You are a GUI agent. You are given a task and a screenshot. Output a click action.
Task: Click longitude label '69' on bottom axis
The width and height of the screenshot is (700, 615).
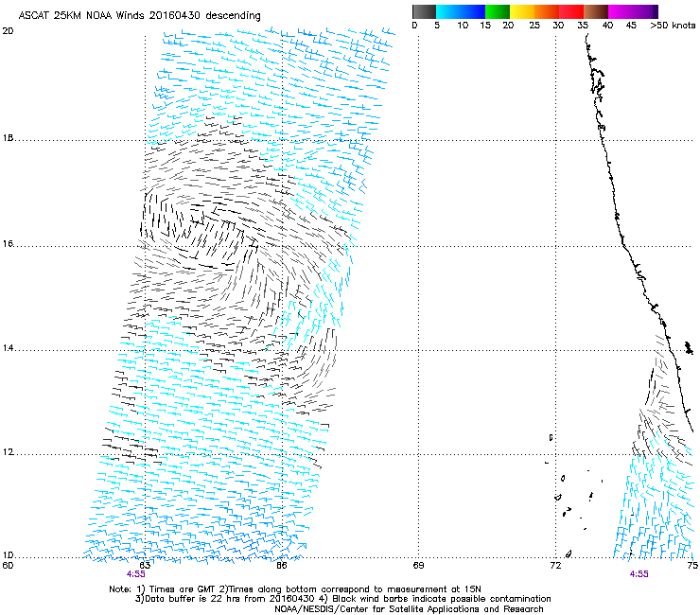pyautogui.click(x=418, y=566)
